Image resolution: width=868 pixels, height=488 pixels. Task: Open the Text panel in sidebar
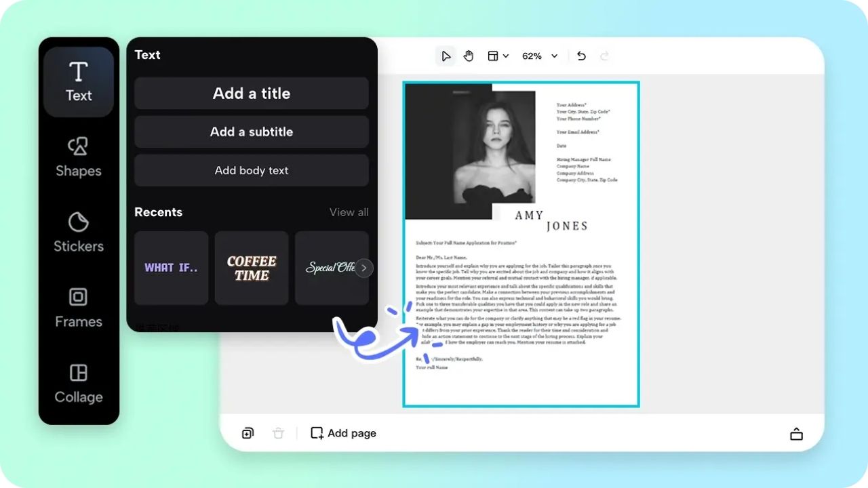79,80
